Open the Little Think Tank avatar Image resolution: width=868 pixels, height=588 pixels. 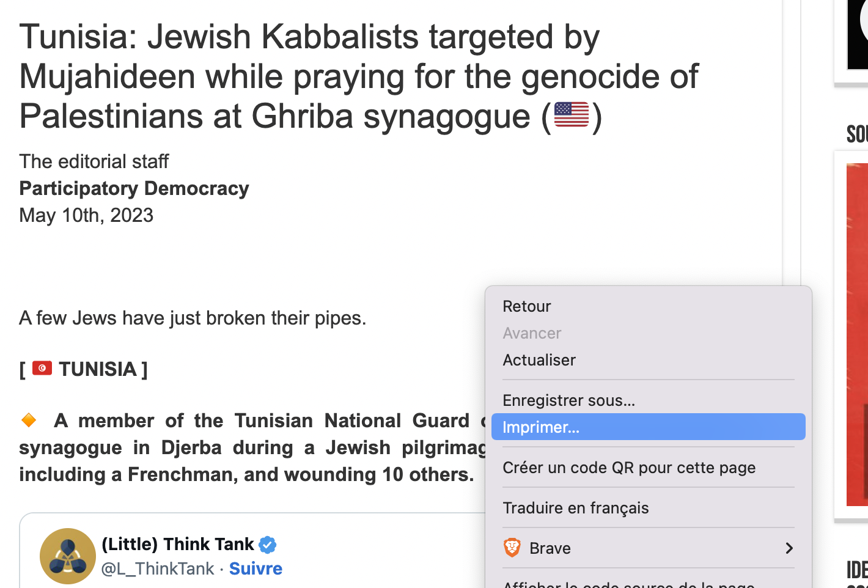click(68, 556)
